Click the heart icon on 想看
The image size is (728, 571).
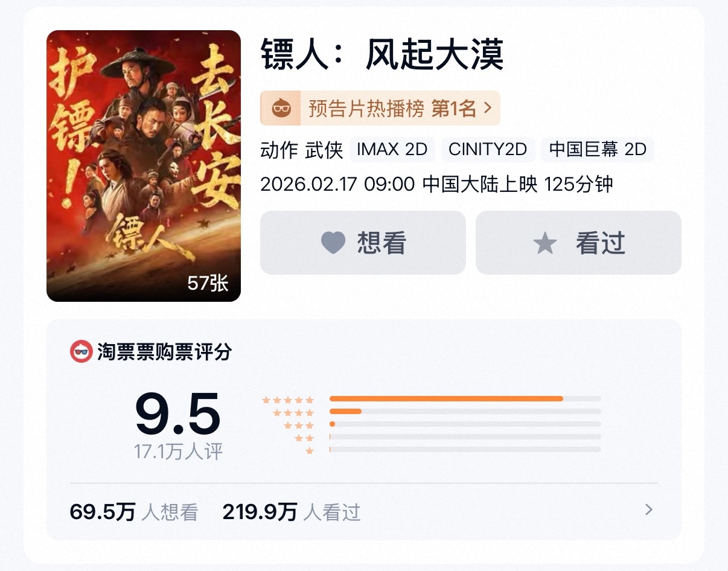point(333,243)
